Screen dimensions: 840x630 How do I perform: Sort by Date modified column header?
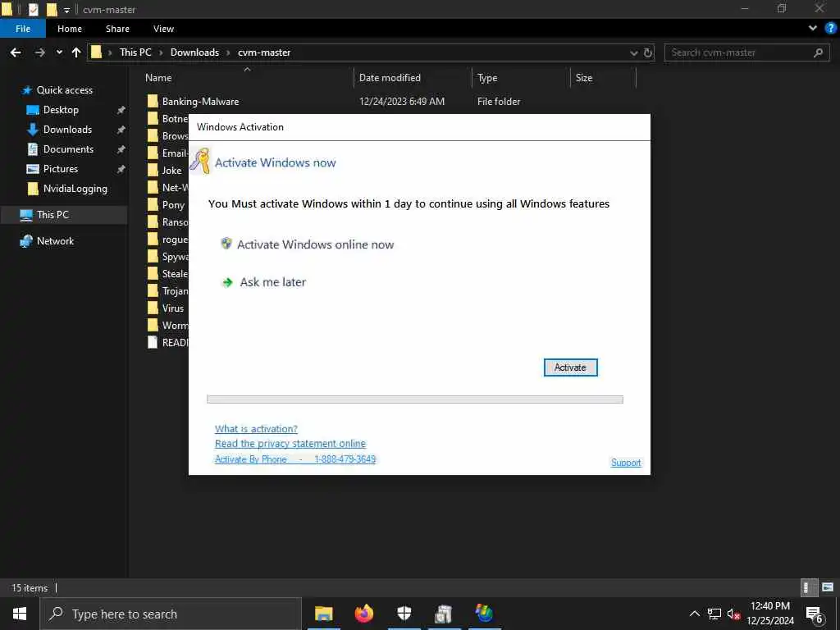390,78
